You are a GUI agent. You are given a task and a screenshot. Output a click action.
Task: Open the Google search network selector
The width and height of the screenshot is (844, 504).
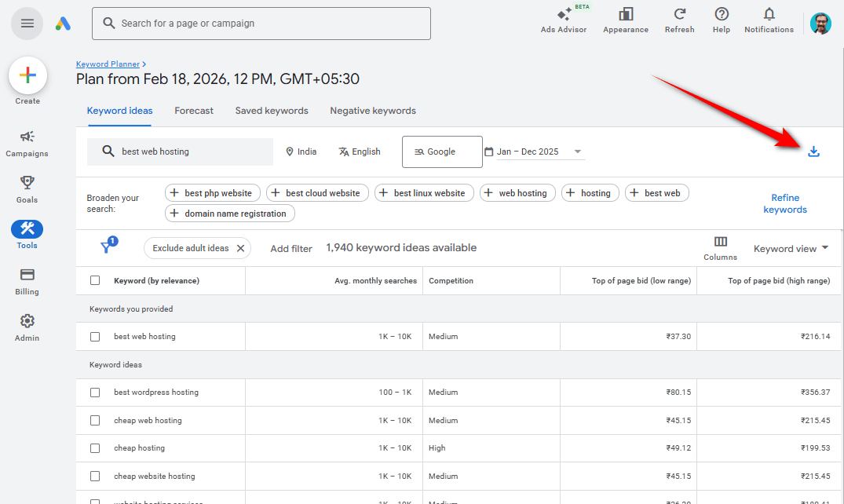[x=442, y=152]
